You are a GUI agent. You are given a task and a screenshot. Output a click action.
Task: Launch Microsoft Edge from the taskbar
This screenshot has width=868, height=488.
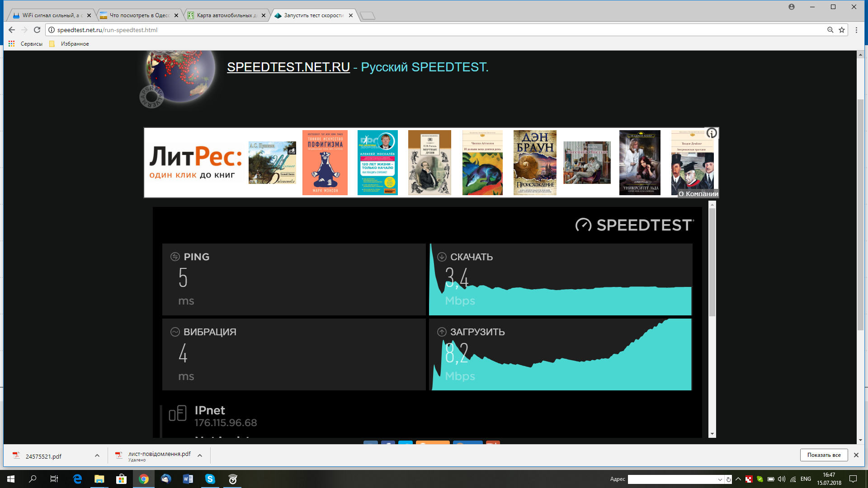pyautogui.click(x=77, y=479)
